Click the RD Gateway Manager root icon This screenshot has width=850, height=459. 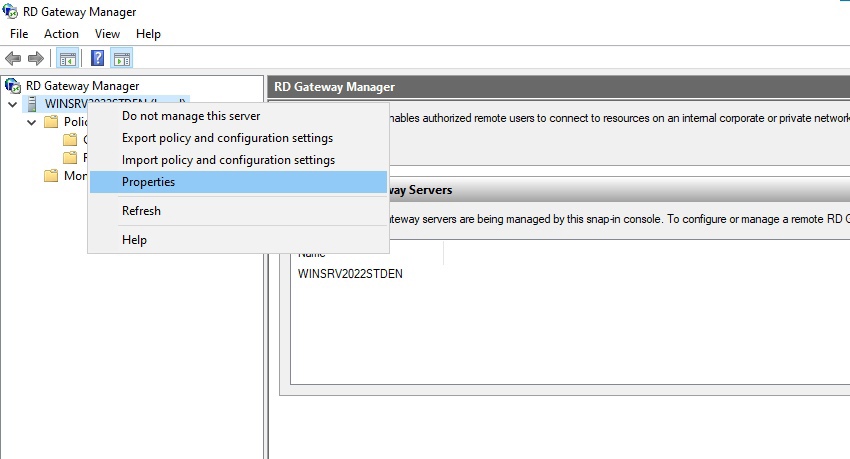12,86
